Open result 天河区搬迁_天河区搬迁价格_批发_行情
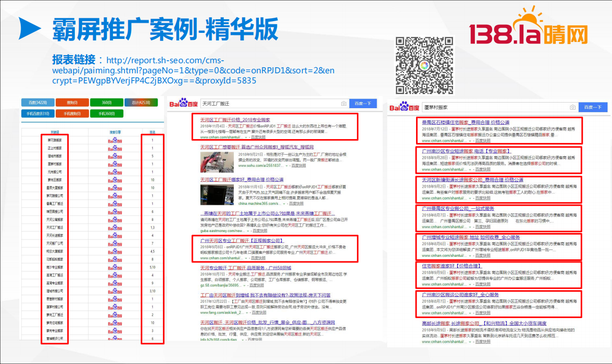This screenshot has height=364, width=612. 267,322
